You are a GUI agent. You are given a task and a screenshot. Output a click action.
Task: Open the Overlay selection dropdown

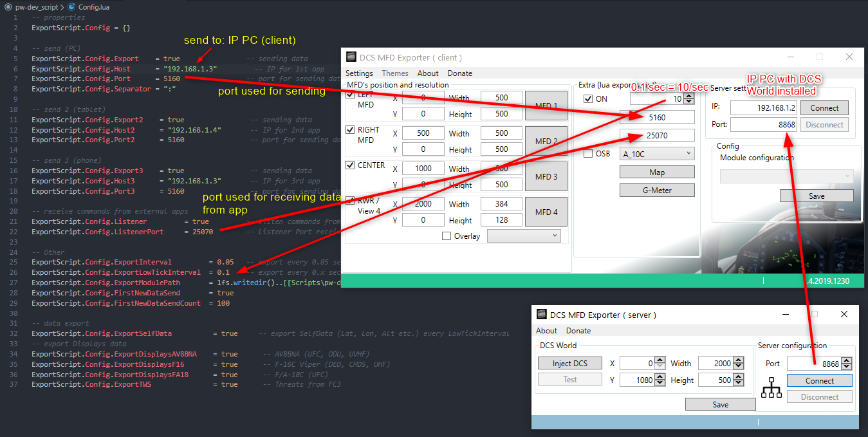[x=524, y=236]
